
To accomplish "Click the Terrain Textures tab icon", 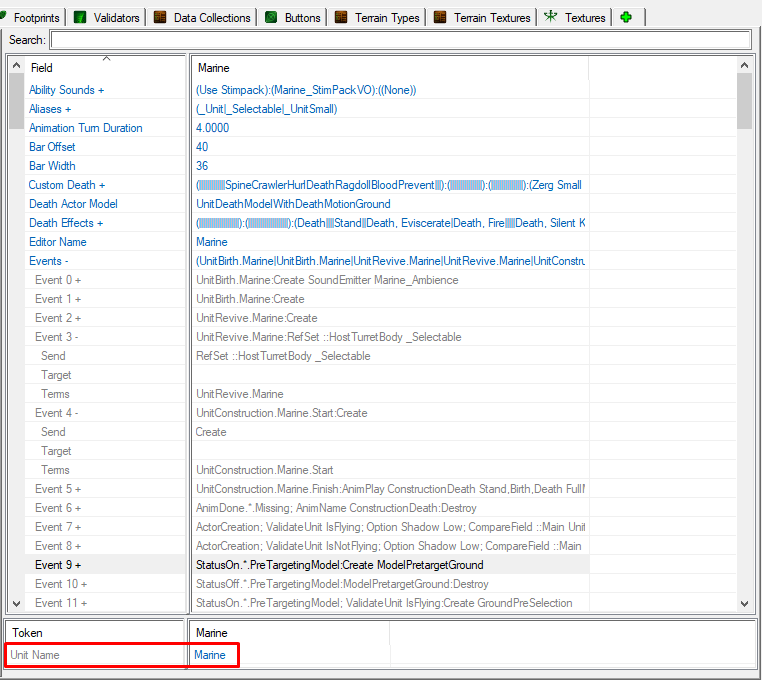I will [440, 17].
